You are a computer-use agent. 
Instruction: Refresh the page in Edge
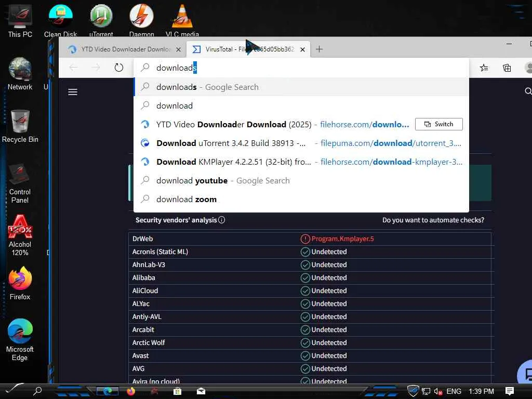click(119, 68)
